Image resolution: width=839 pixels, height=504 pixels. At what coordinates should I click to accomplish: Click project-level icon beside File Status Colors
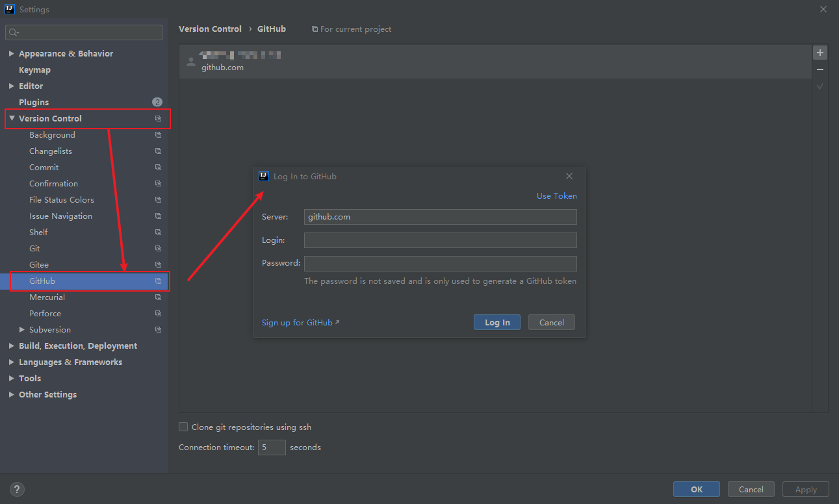pyautogui.click(x=158, y=200)
